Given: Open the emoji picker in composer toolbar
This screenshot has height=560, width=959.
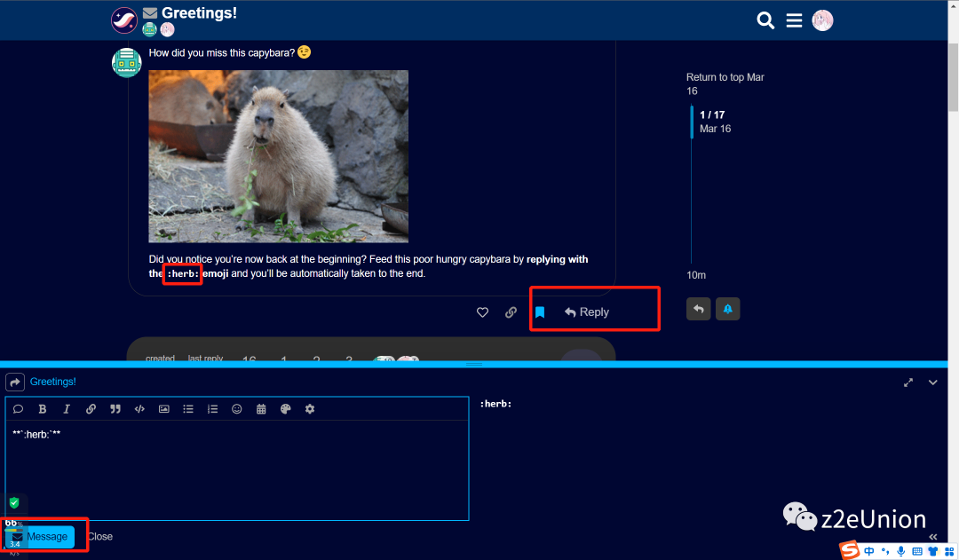Looking at the screenshot, I should pos(237,409).
